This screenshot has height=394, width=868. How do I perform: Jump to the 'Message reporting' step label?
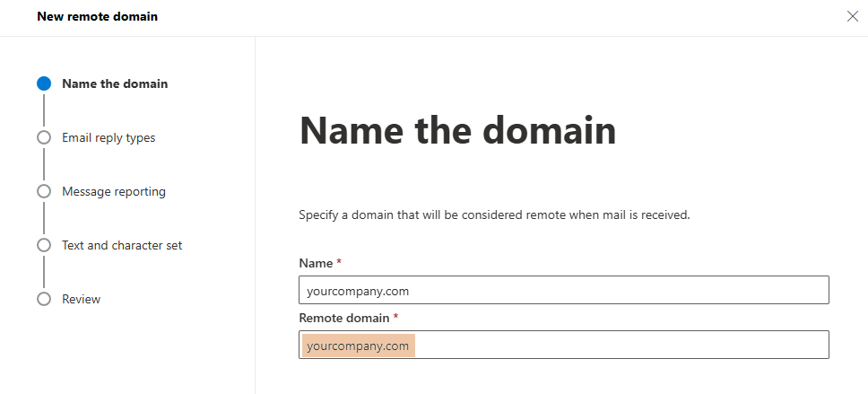pos(114,191)
